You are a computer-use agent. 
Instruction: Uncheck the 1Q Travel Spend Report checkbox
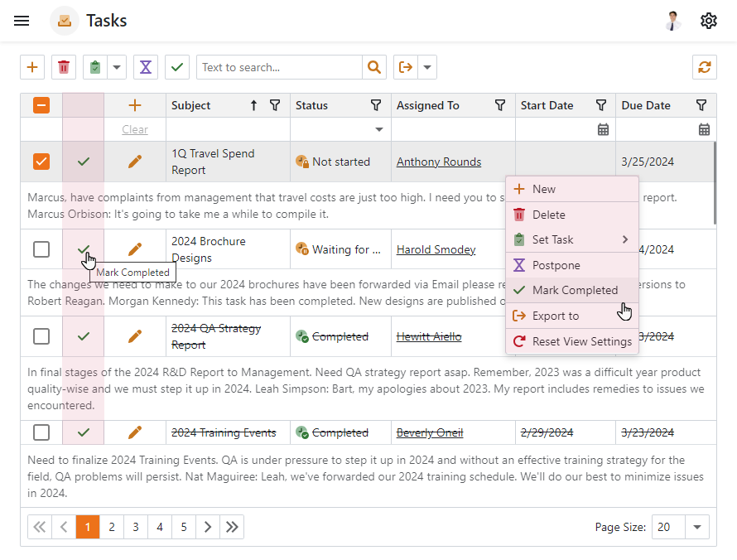(41, 162)
